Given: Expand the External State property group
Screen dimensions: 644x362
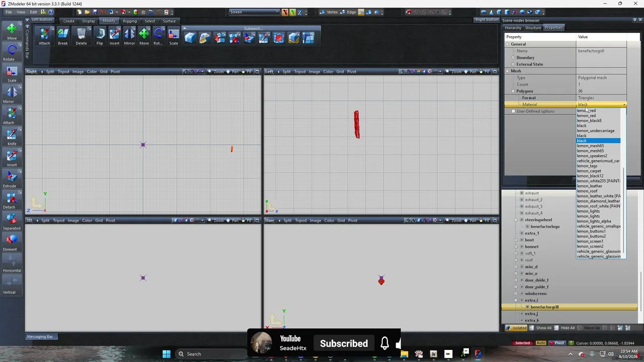Looking at the screenshot, I should click(513, 64).
